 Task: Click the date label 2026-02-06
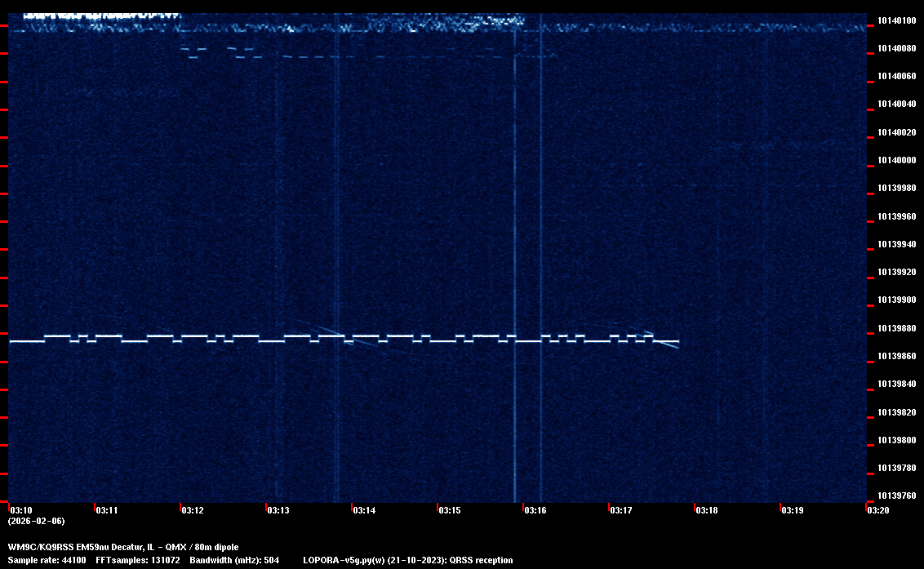(36, 521)
